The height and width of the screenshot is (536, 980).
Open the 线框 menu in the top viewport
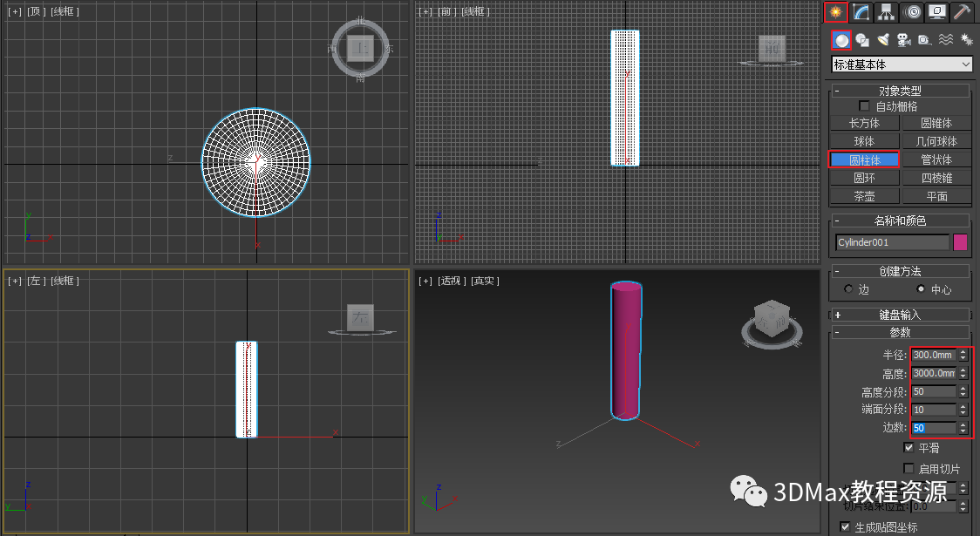tap(65, 12)
